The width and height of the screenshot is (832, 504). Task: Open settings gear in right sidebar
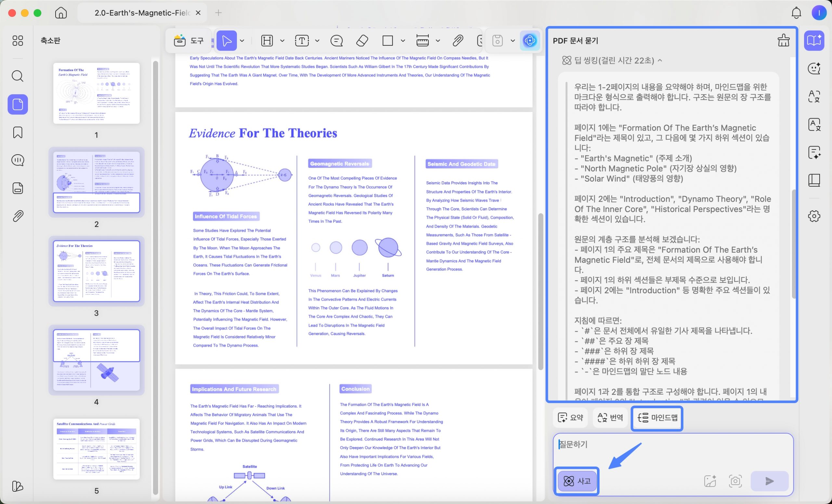click(814, 216)
